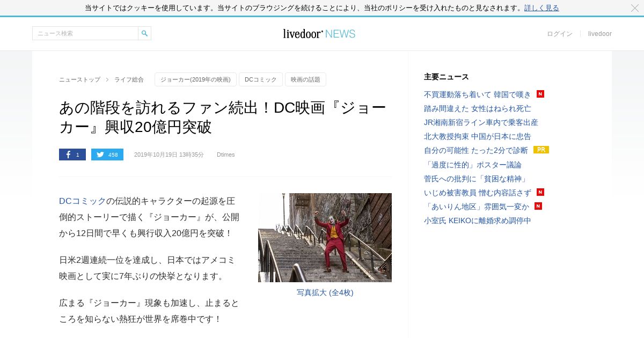644x338 pixels.
Task: Click the ログイン link
Action: click(x=560, y=34)
